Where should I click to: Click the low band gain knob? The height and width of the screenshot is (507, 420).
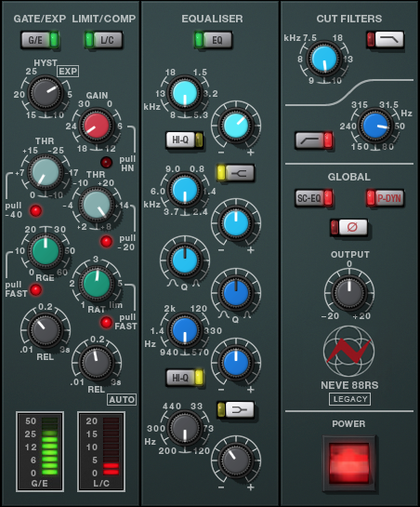point(236,460)
